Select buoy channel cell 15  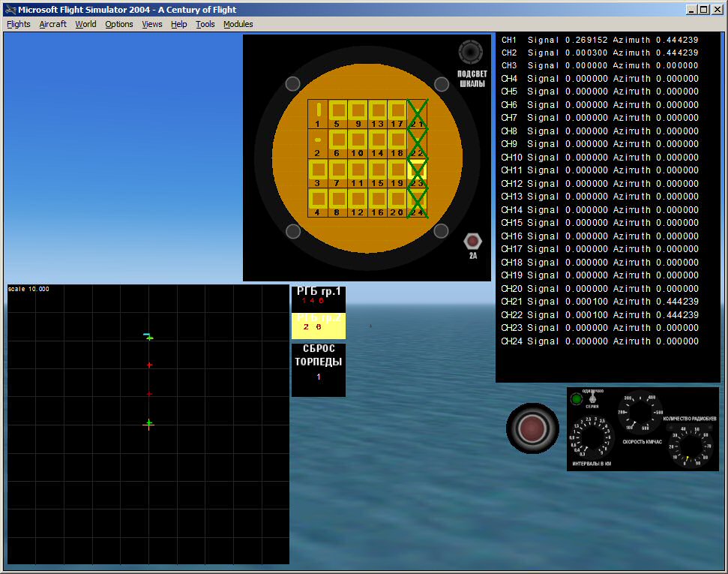(x=377, y=173)
